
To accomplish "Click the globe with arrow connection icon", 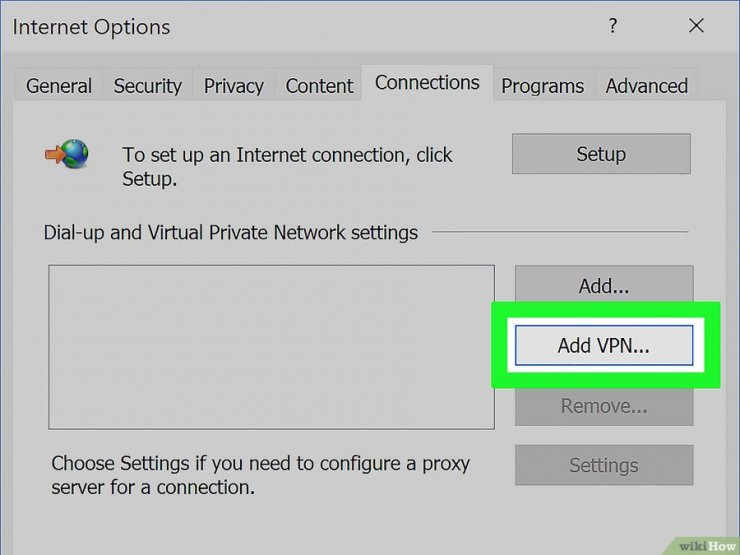I will (x=67, y=154).
